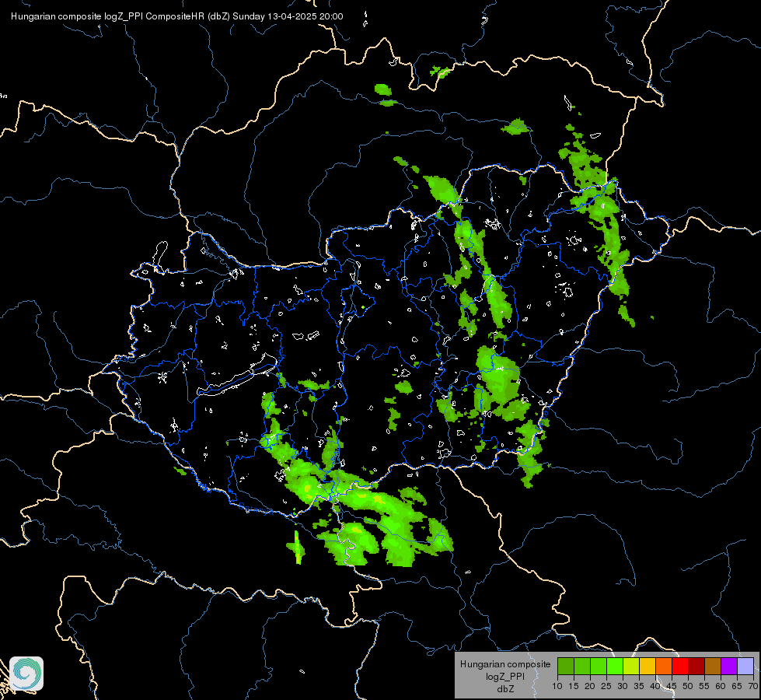Image resolution: width=761 pixels, height=700 pixels.
Task: Click the swirl weather service logo
Action: [26, 674]
